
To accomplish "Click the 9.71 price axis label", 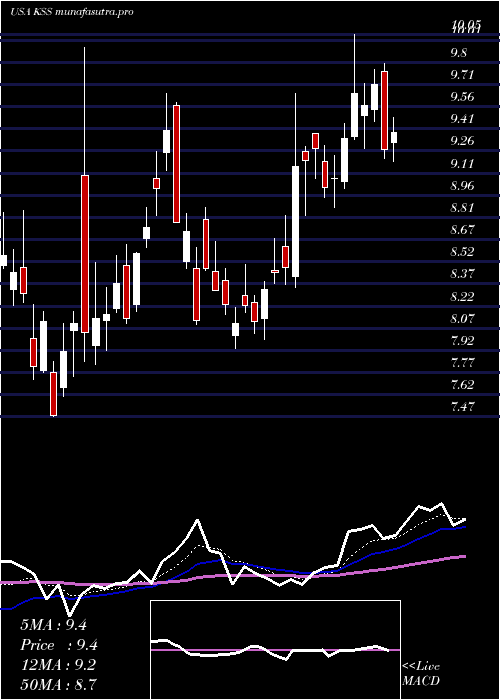I will pyautogui.click(x=462, y=75).
